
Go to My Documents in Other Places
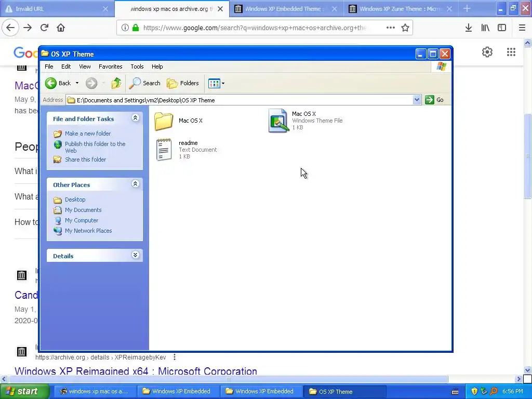[83, 210]
